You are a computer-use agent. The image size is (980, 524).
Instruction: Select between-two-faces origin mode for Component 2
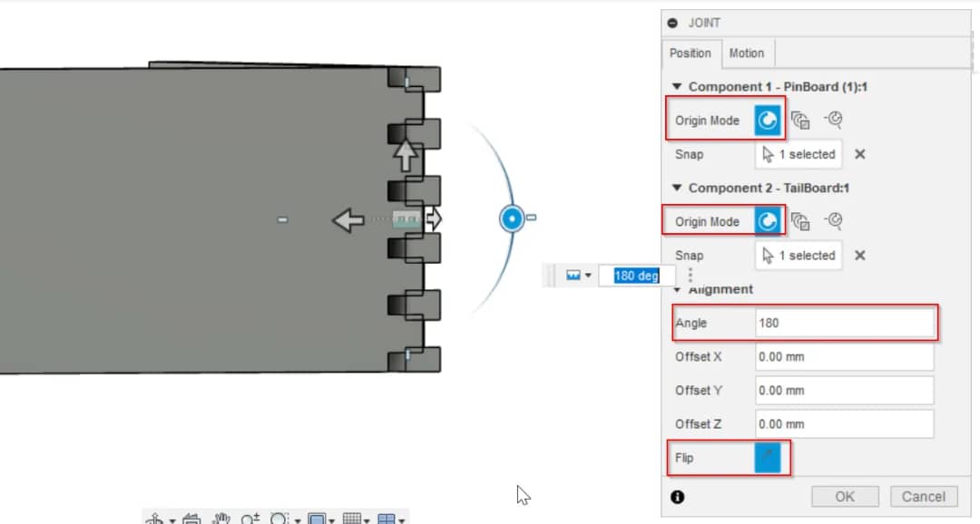point(800,221)
